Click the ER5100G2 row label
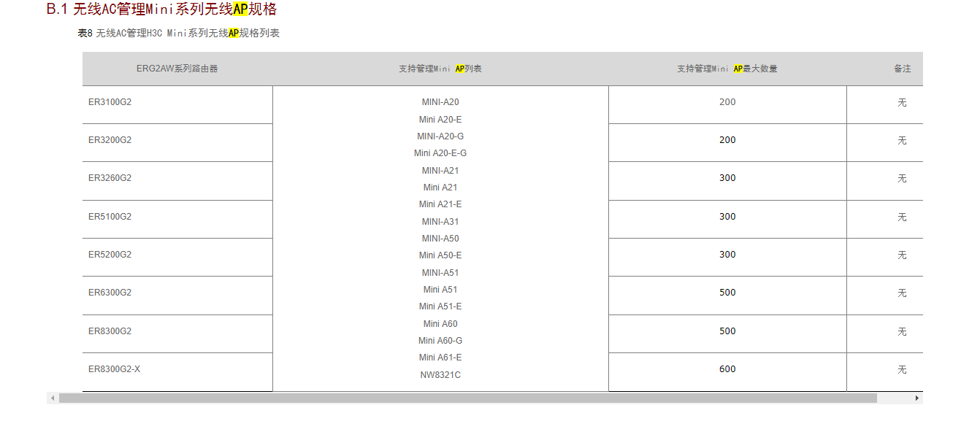The width and height of the screenshot is (980, 440). point(110,217)
